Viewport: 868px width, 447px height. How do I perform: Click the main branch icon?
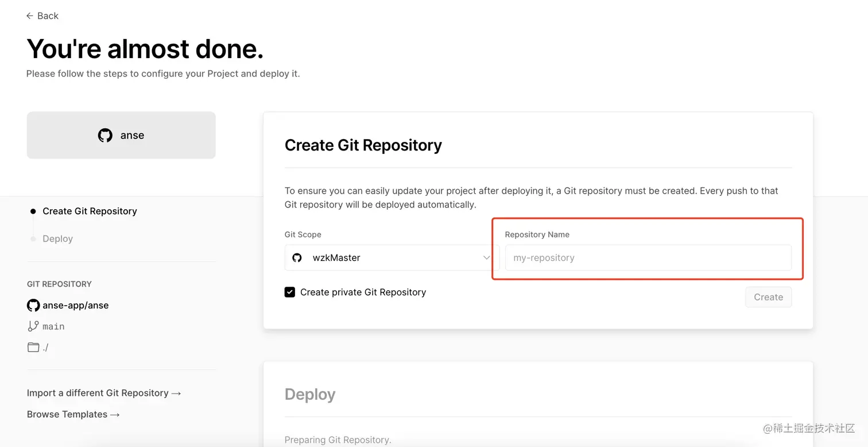[x=33, y=326]
